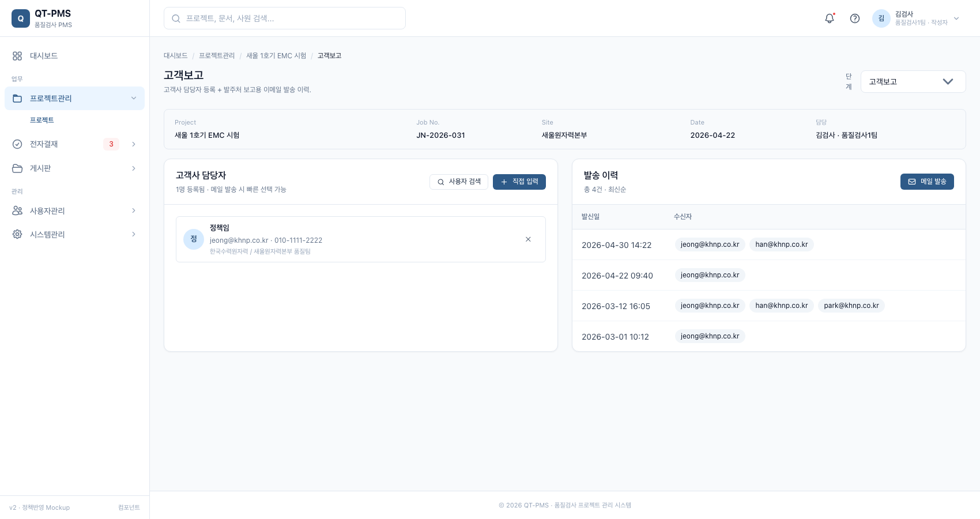Click Job No. value JN-2026-031
The width and height of the screenshot is (980, 519).
pos(441,136)
